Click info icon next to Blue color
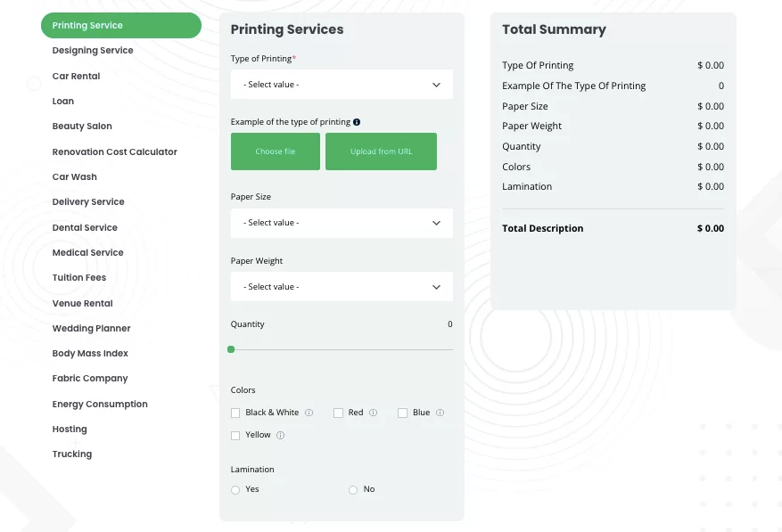The width and height of the screenshot is (782, 532). click(440, 413)
